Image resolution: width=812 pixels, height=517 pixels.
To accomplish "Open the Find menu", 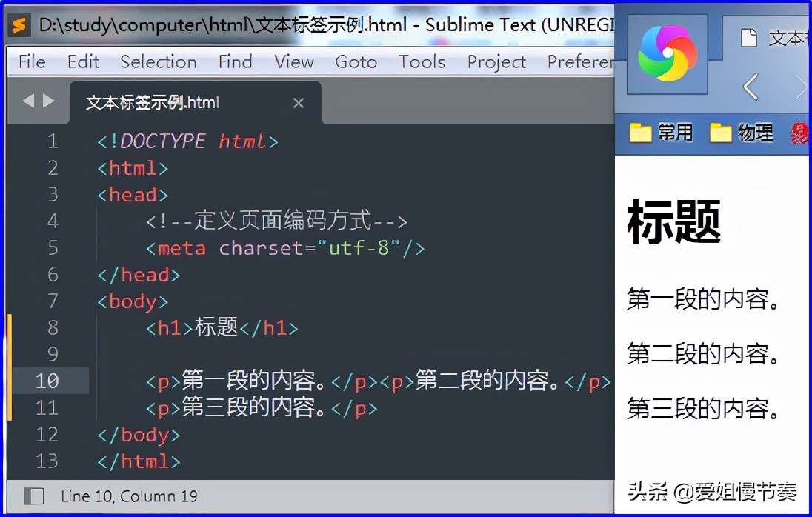I will 235,61.
